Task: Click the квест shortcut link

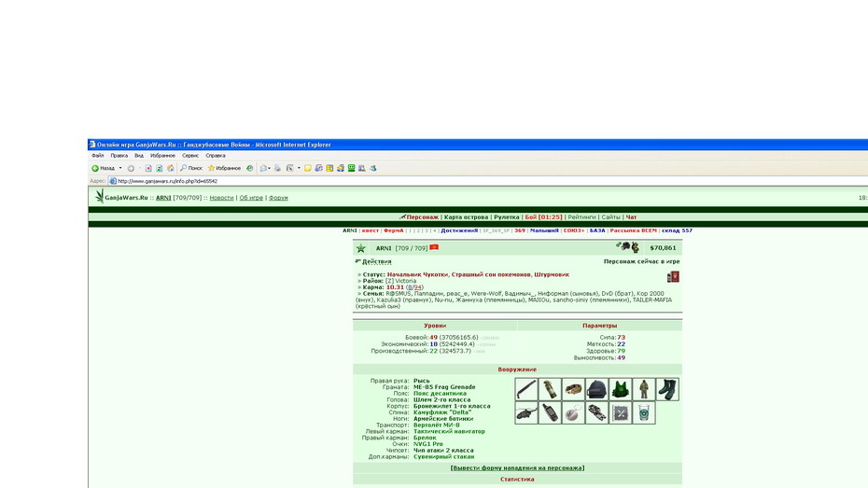Action: click(x=371, y=230)
